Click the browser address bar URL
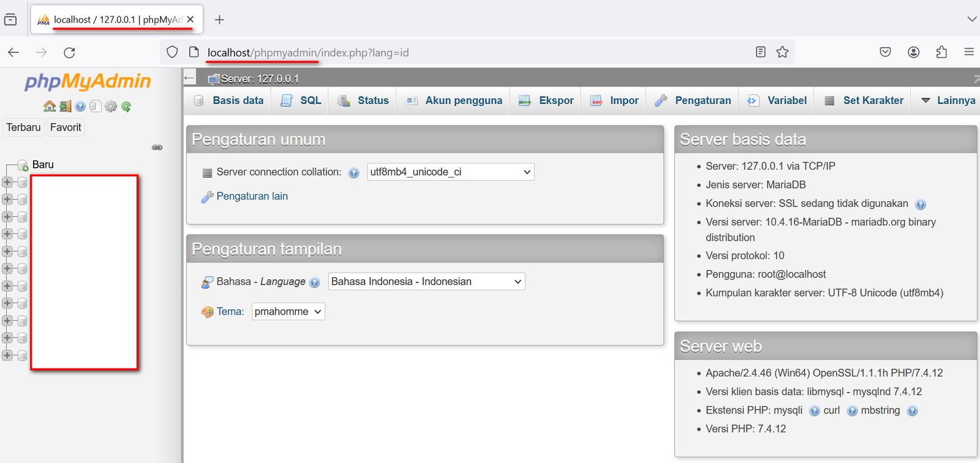Viewport: 980px width, 463px height. [x=308, y=53]
